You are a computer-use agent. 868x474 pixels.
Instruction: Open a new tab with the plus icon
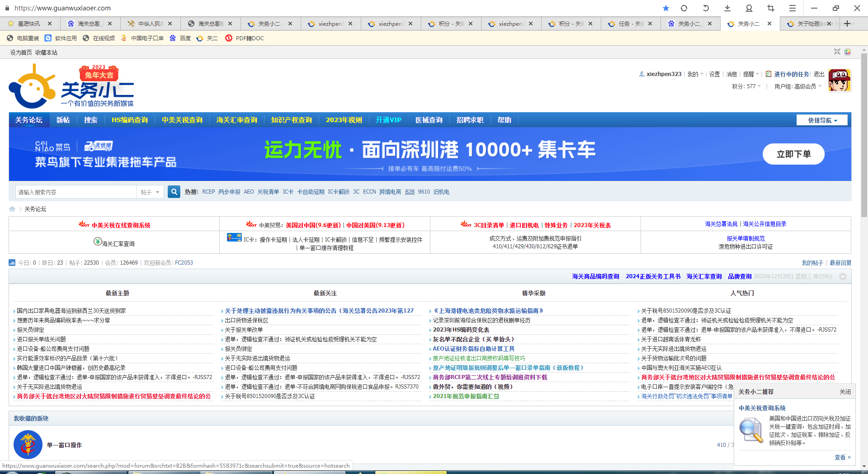pyautogui.click(x=847, y=24)
